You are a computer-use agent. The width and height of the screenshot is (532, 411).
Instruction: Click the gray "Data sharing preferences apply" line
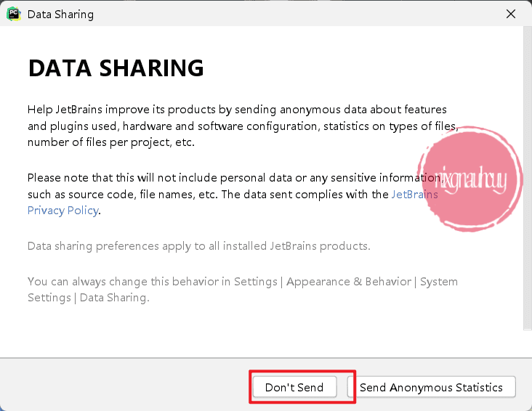point(198,245)
